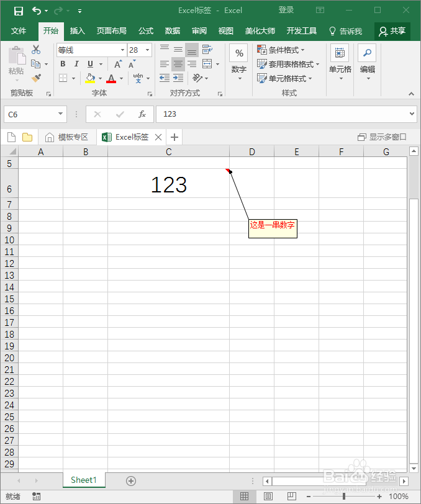Expand the Name Box dropdown for C6
This screenshot has height=504, width=421.
point(60,114)
